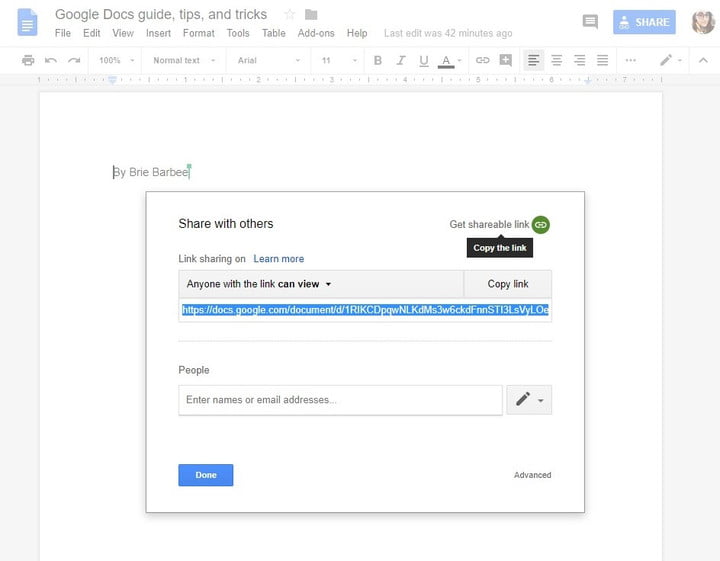Collapse the menus with the up chevron
This screenshot has width=720, height=561.
point(703,60)
